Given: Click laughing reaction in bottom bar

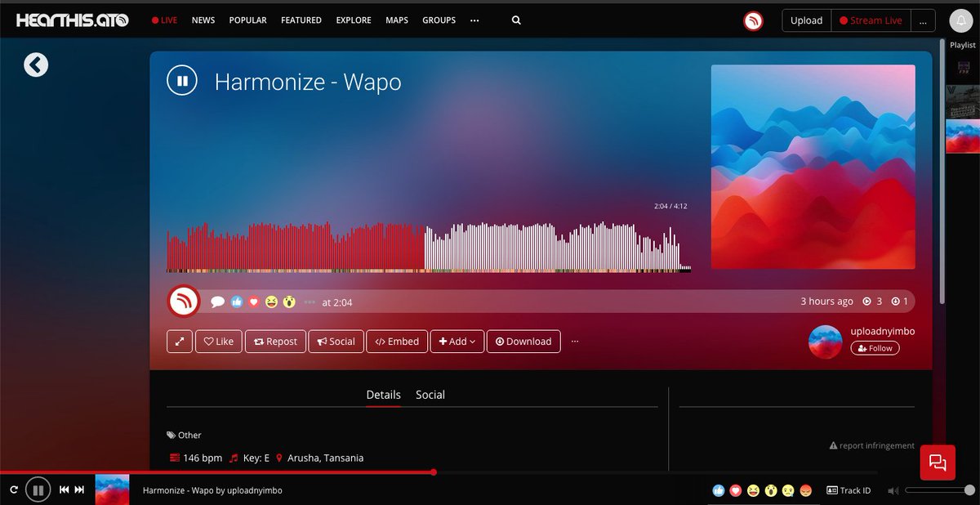Looking at the screenshot, I should pyautogui.click(x=753, y=490).
